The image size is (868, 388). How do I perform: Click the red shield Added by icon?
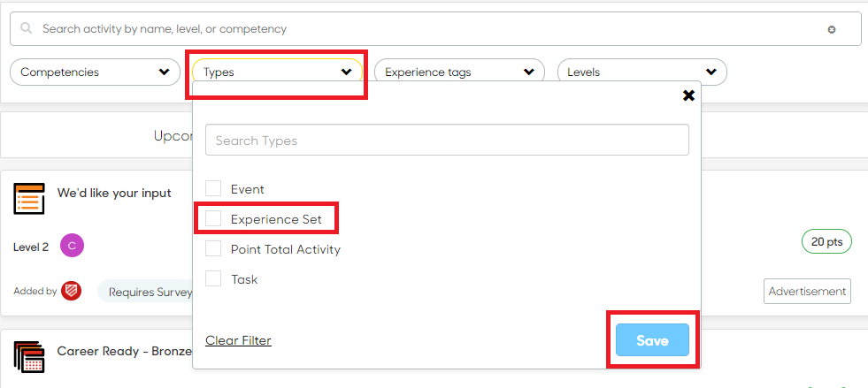pos(72,291)
